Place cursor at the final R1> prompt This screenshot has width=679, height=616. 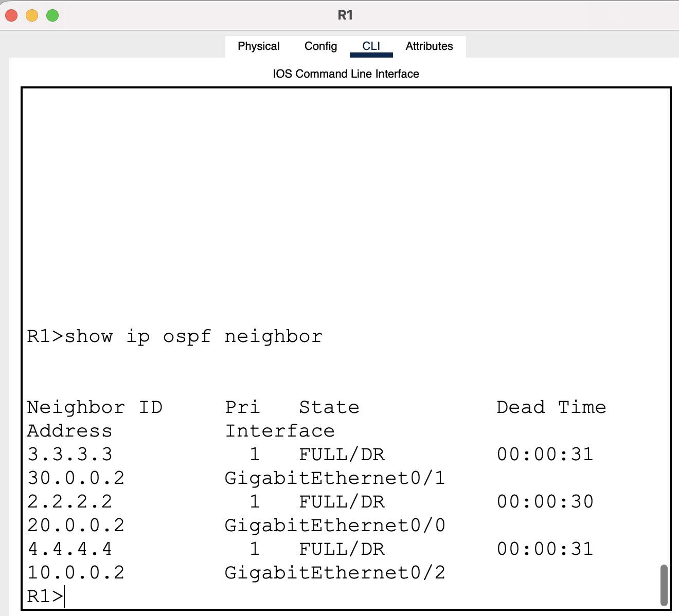[x=45, y=596]
